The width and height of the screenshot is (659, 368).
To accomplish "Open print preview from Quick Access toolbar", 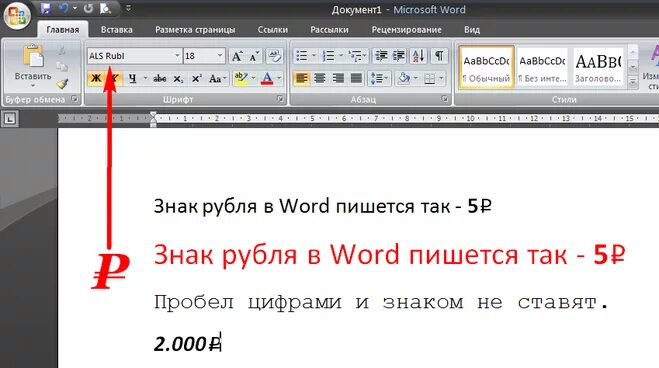I will 105,8.
